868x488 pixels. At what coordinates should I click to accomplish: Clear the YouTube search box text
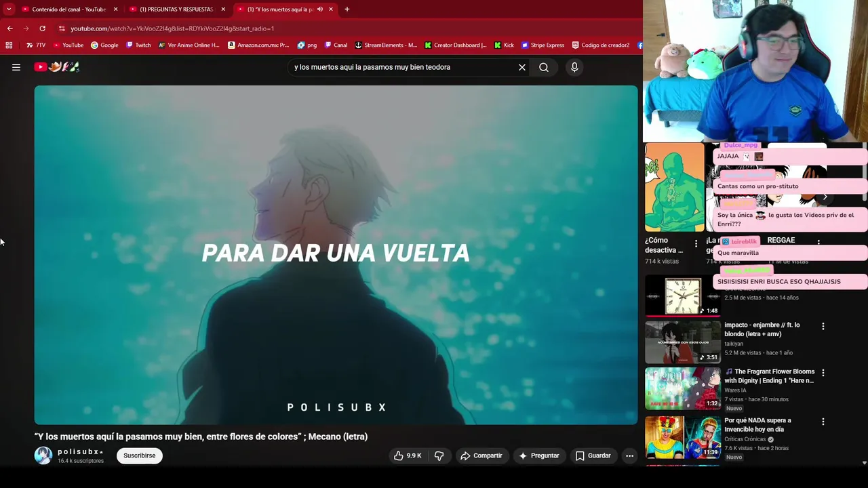point(522,67)
